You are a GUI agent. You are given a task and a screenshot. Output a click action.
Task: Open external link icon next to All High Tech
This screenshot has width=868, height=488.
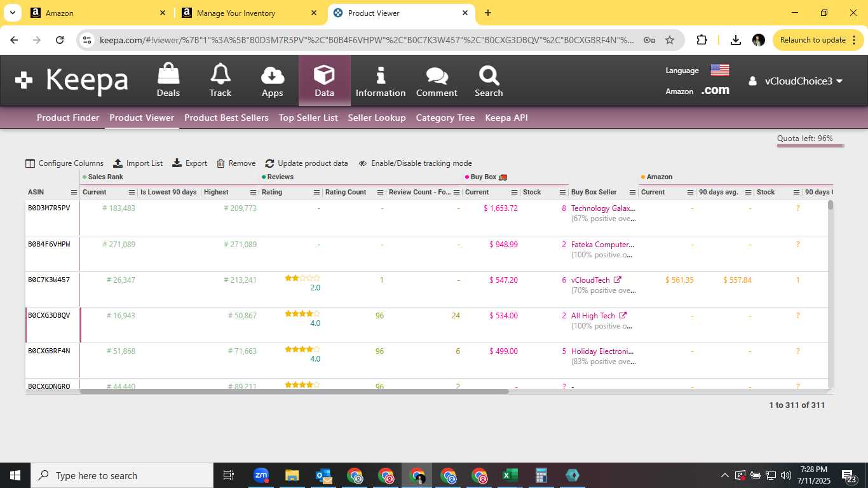point(623,315)
